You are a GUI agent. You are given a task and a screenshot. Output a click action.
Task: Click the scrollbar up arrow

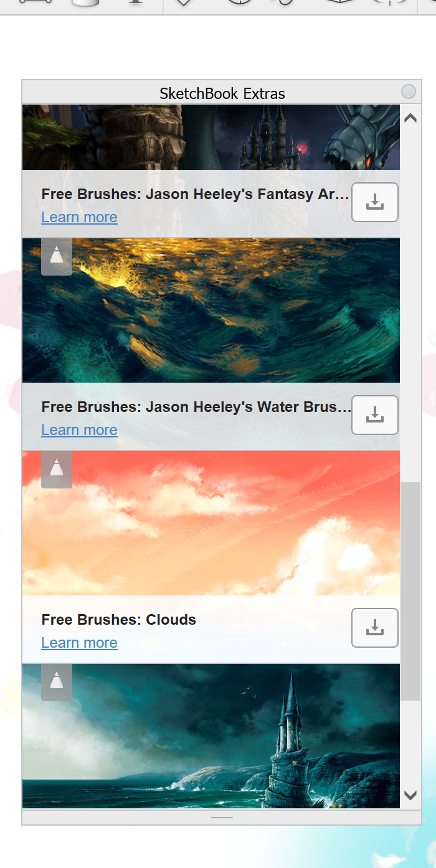coord(410,118)
